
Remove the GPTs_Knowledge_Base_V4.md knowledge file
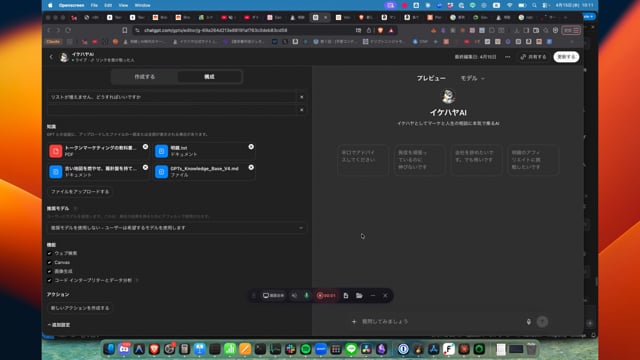click(251, 167)
